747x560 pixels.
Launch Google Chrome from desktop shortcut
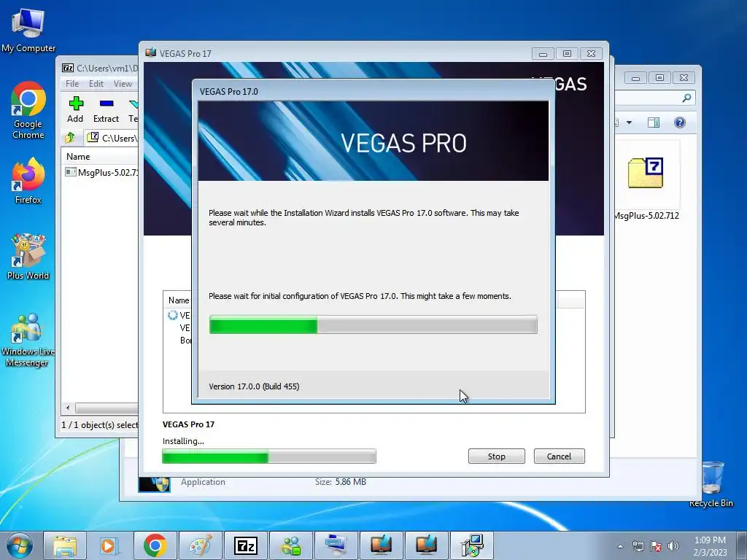[28, 111]
